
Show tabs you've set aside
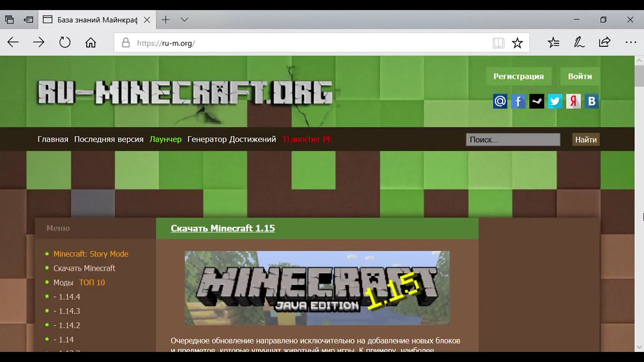[10, 20]
